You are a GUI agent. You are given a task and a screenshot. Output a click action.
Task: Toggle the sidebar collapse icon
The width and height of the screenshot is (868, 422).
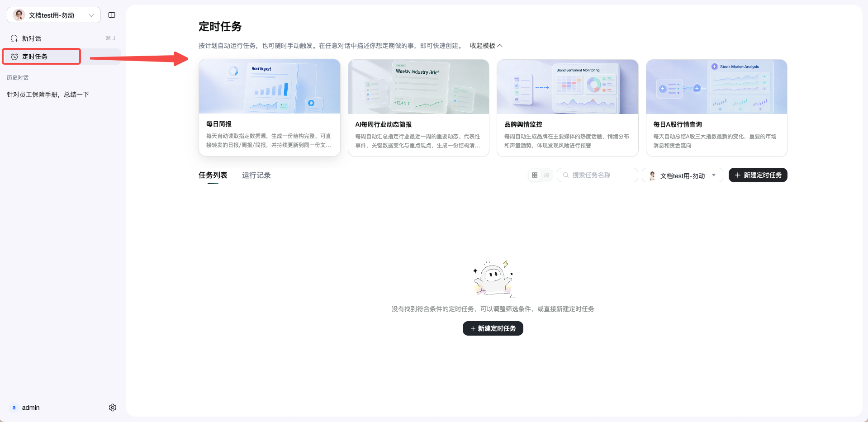click(112, 15)
